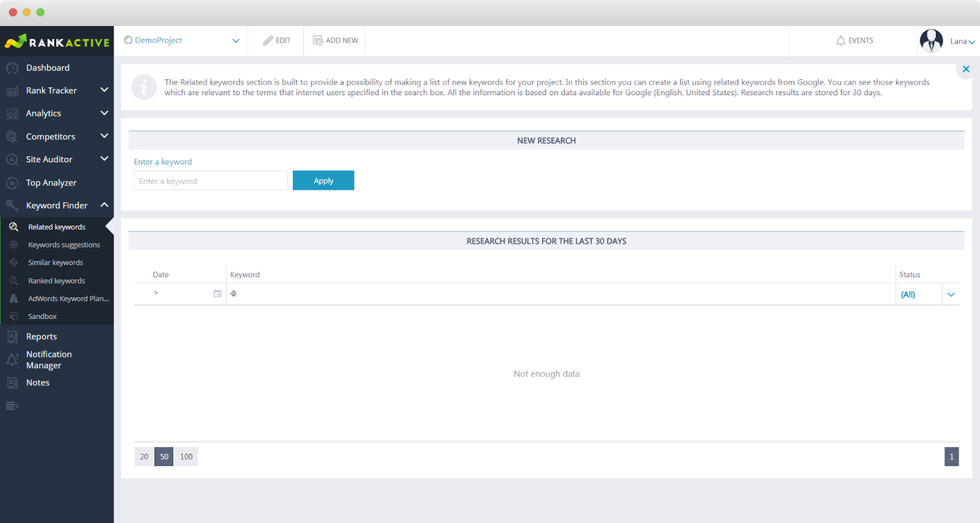
Task: Open the Lana user menu dropdown
Action: (x=962, y=41)
